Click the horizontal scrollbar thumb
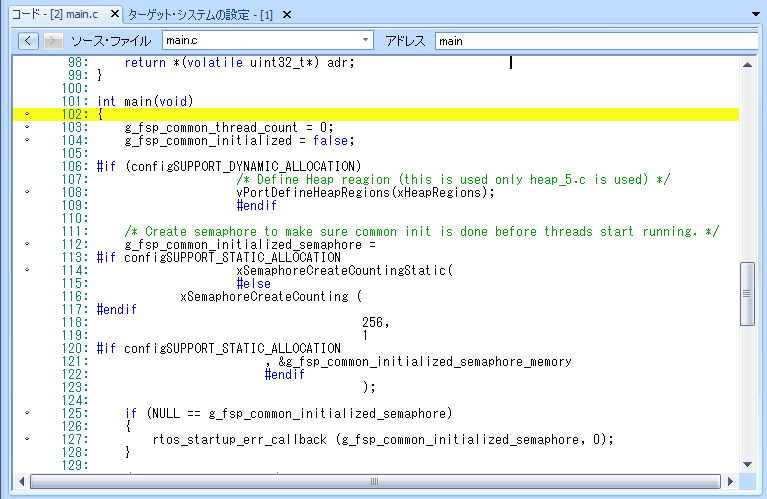Screen dimensions: 767x499 click(x=375, y=481)
